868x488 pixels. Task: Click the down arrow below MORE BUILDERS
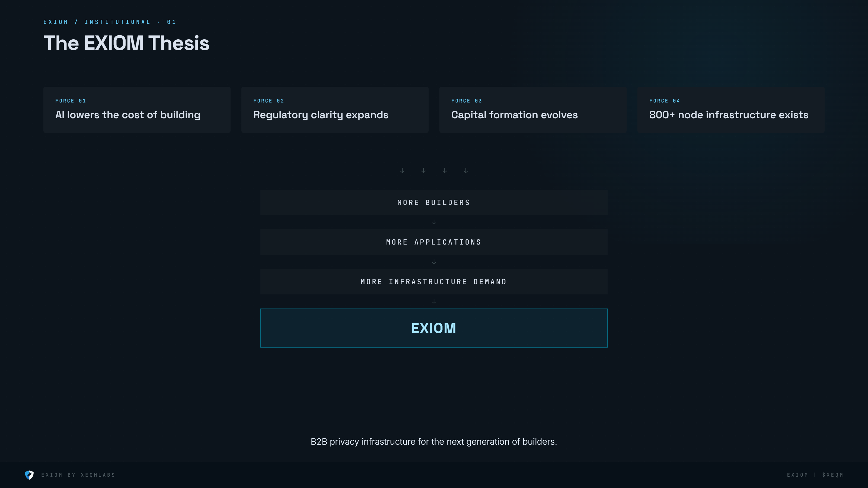(434, 222)
